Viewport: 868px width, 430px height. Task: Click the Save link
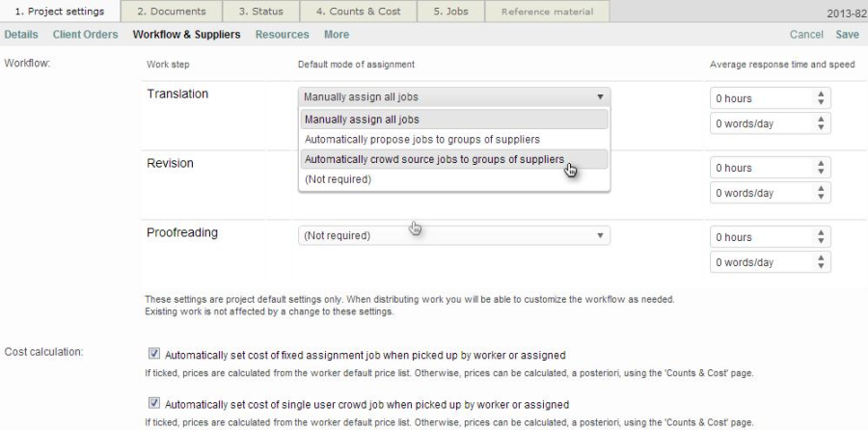click(847, 35)
